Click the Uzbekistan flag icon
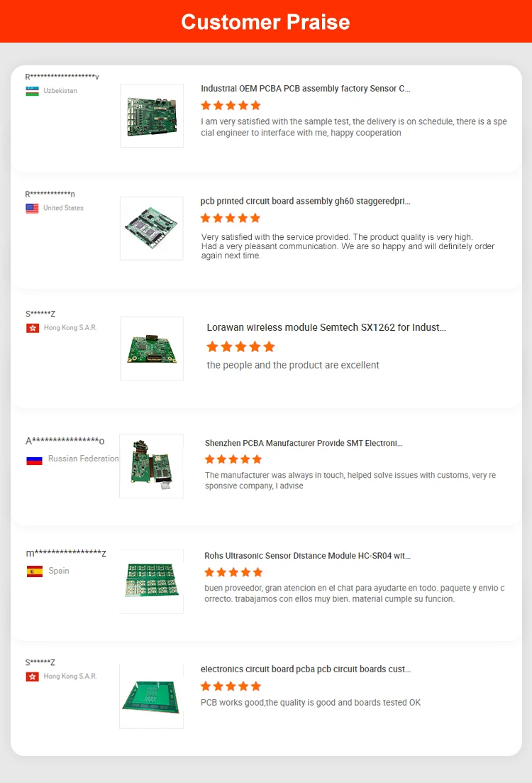Image resolution: width=532 pixels, height=783 pixels. 33,91
